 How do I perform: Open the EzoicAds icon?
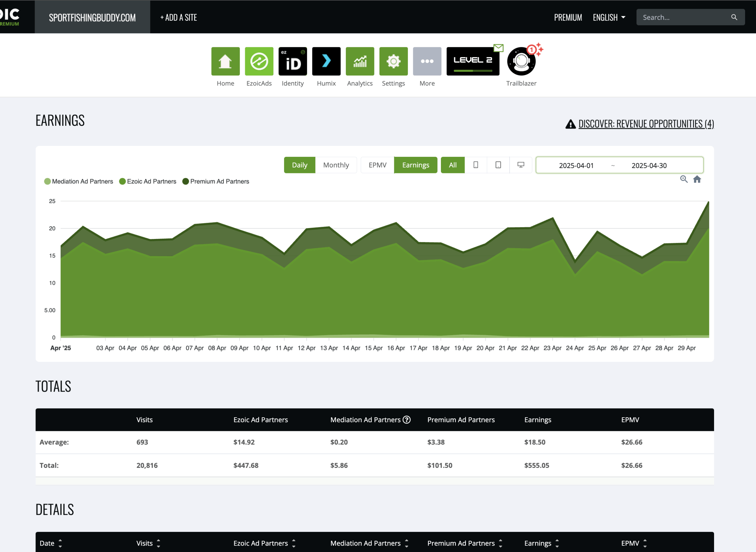pos(259,61)
